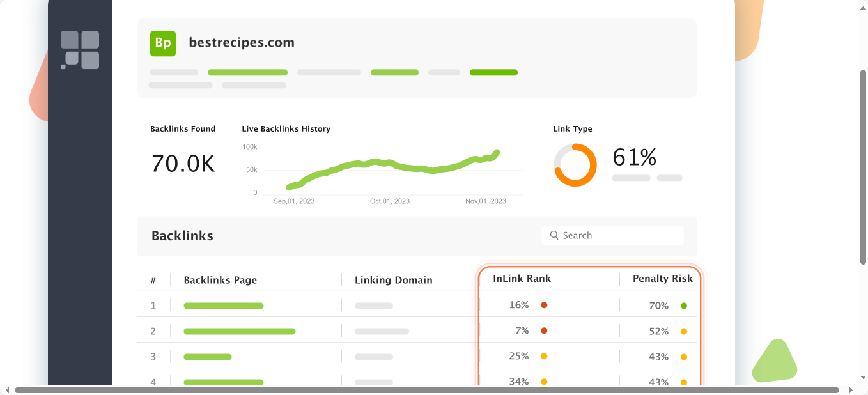Click the 50k chart axis label
868x395 pixels.
(252, 169)
